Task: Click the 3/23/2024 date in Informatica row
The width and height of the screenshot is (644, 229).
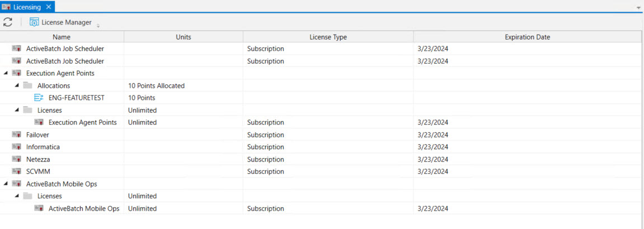Action: point(433,147)
